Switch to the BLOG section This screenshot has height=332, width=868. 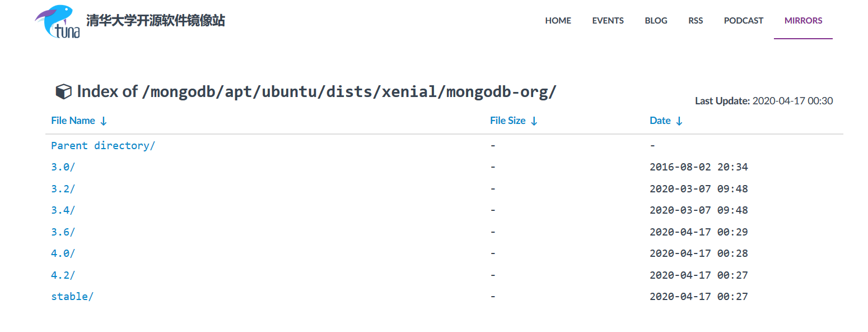[x=656, y=20]
